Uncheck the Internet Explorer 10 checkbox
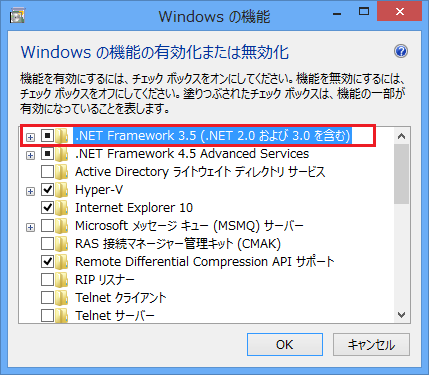 pos(47,208)
